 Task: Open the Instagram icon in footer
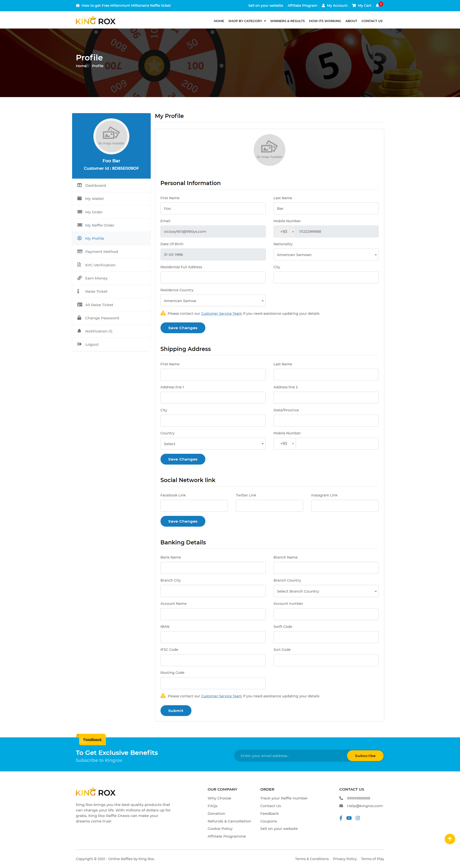pyautogui.click(x=358, y=818)
